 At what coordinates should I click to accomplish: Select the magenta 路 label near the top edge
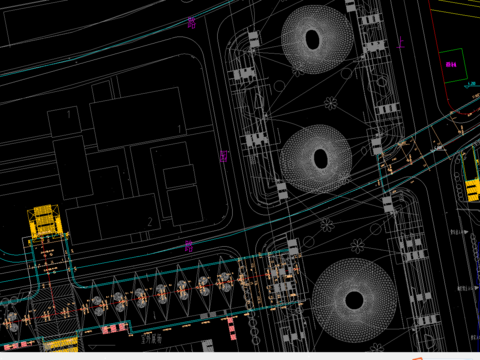pos(192,23)
